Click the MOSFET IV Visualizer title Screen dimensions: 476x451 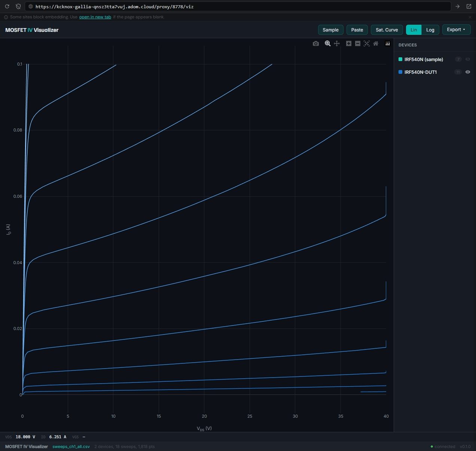pos(32,30)
